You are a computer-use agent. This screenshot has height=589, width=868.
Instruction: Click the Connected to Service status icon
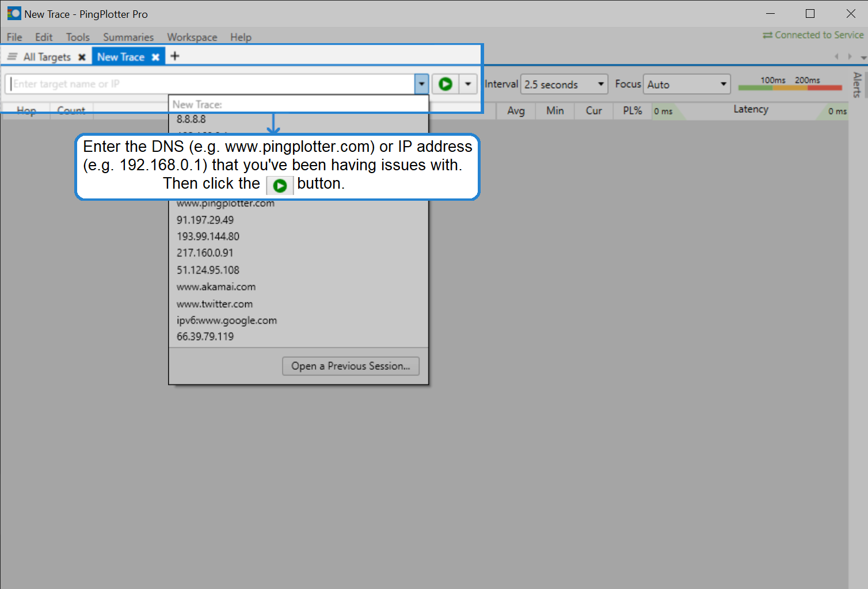(767, 35)
